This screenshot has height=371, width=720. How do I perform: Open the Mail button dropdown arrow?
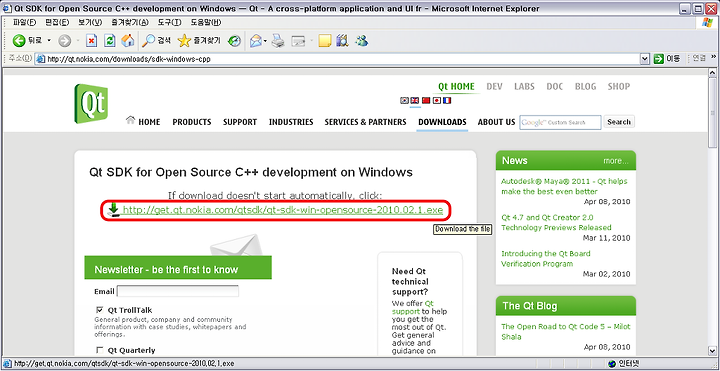(x=265, y=41)
